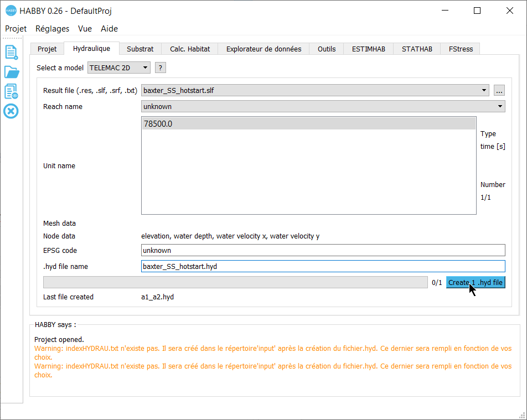527x420 pixels.
Task: Switch to the Substrat tab
Action: coord(140,49)
